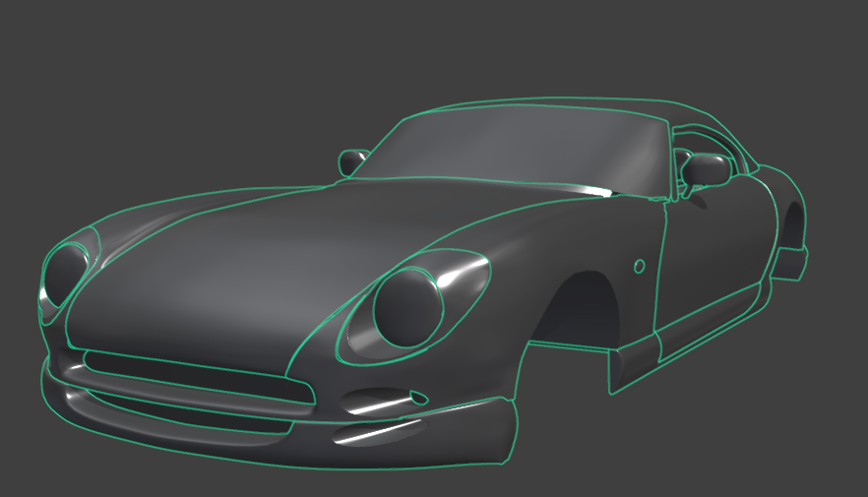Click the empty gray viewport background
868x497 pixels.
click(x=148, y=79)
